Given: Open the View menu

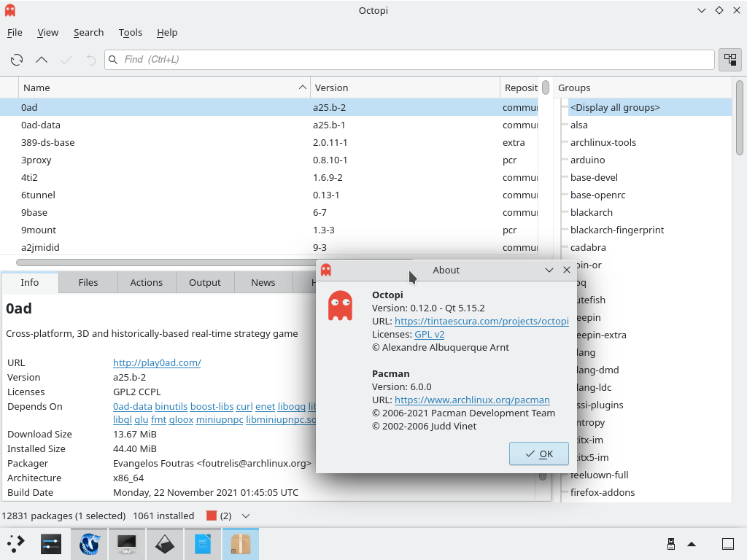Looking at the screenshot, I should coord(47,32).
